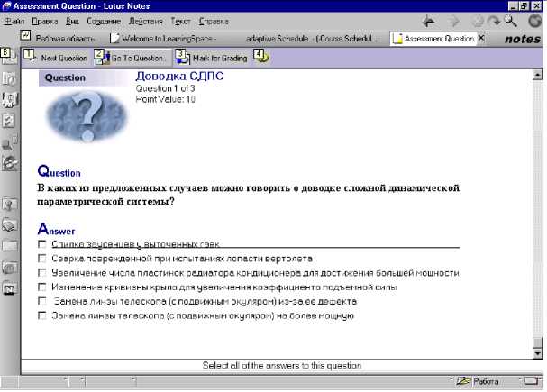Click the back navigation arrow icon

click(428, 22)
